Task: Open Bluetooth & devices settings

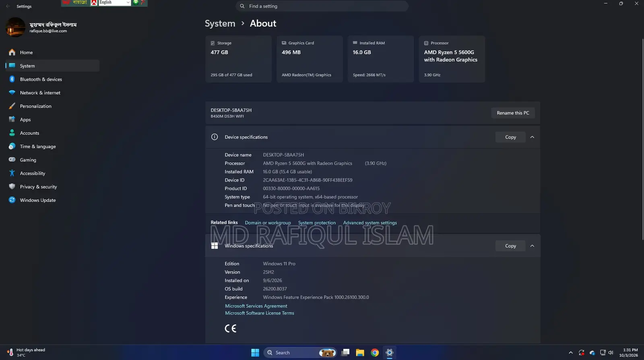Action: [52, 79]
